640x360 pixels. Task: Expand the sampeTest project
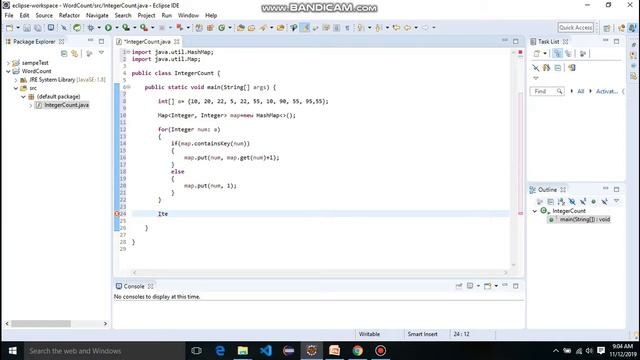(x=8, y=63)
